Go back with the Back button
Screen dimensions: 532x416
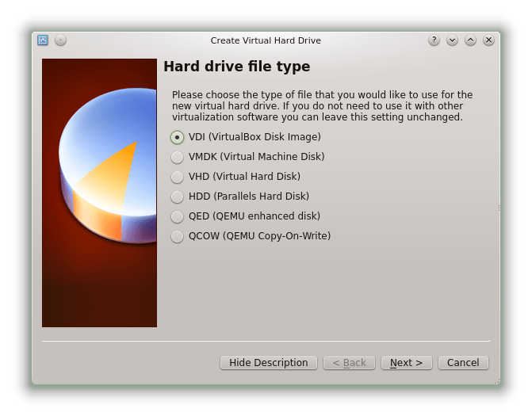pos(349,363)
